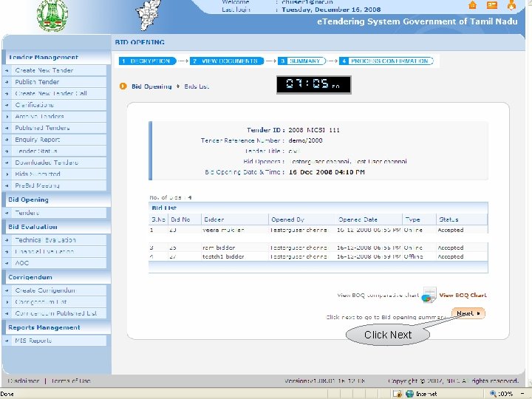Open Corrigendum List menu item

click(x=41, y=302)
